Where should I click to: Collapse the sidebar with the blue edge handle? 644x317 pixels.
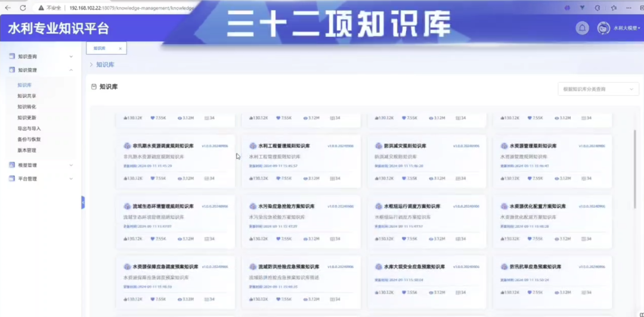point(83,202)
